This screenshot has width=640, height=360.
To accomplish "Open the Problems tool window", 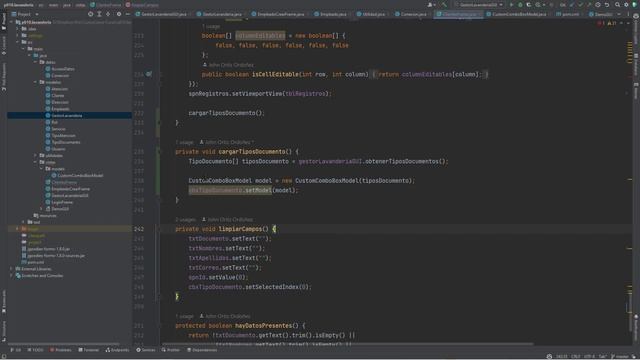I will tap(61, 350).
